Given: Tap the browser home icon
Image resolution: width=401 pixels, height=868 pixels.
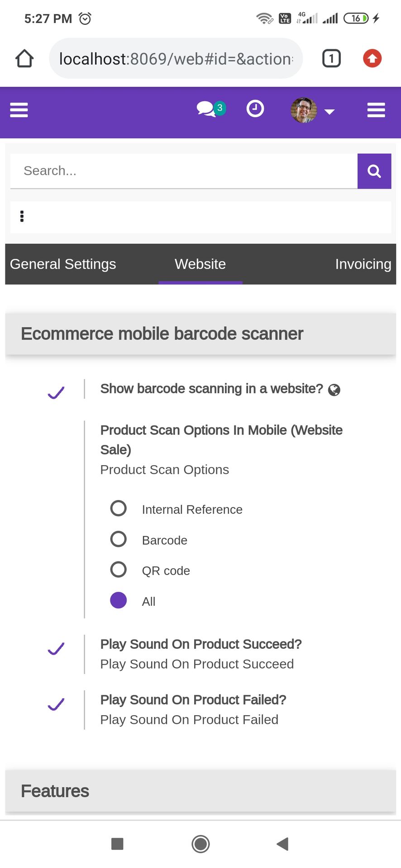Looking at the screenshot, I should (x=24, y=58).
